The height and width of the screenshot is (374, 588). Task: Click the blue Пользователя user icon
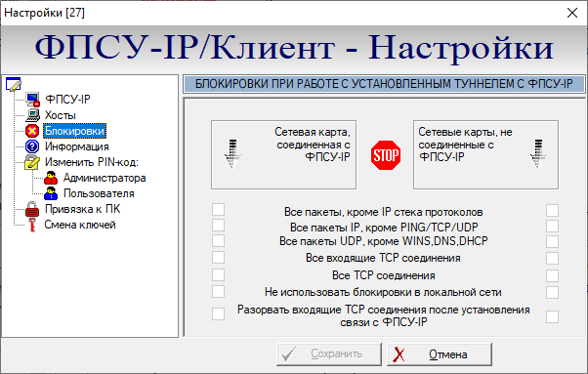[51, 193]
